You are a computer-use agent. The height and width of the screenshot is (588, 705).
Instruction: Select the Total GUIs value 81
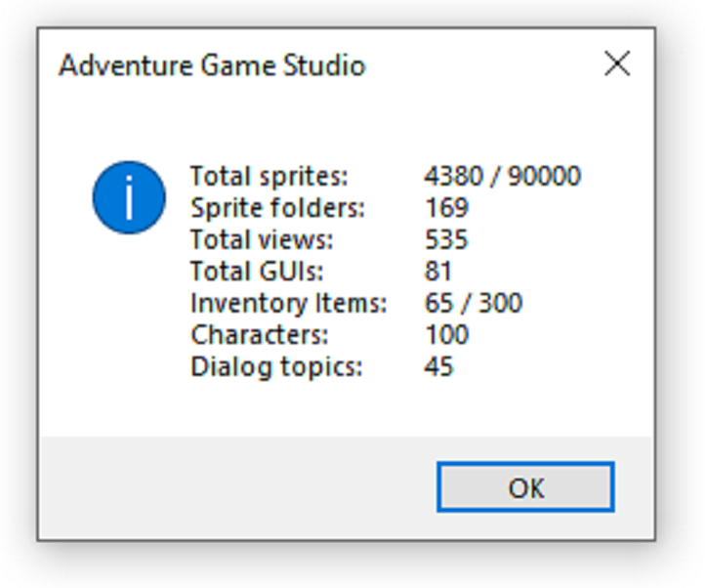pos(438,272)
